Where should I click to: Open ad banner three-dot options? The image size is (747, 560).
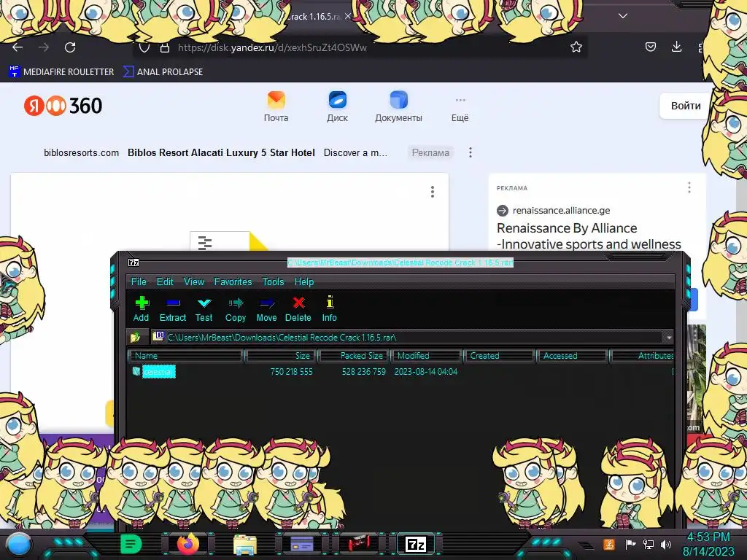(x=471, y=152)
